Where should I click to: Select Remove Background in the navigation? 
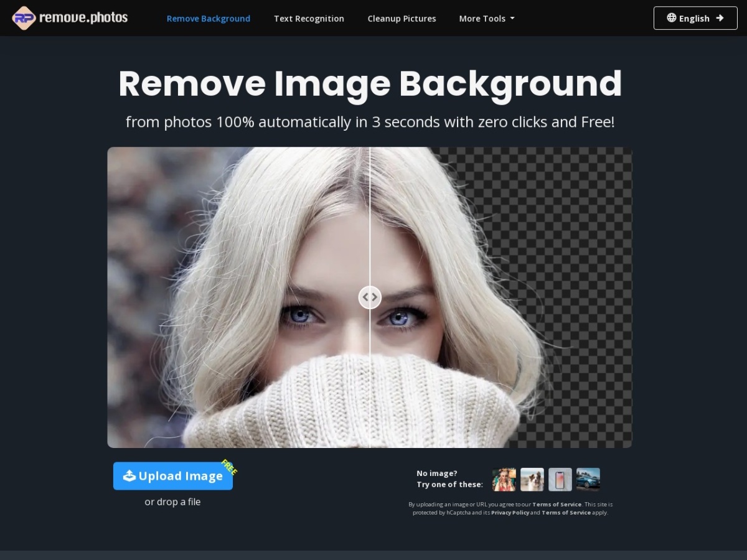click(208, 19)
